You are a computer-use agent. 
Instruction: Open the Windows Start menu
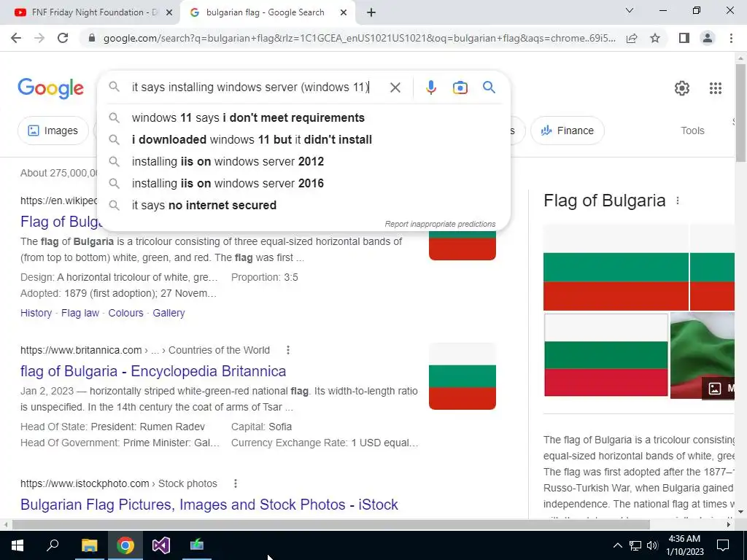[18, 545]
